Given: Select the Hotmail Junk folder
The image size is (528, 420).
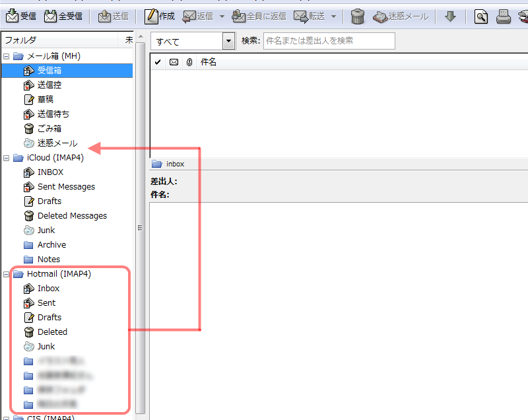Looking at the screenshot, I should (46, 347).
